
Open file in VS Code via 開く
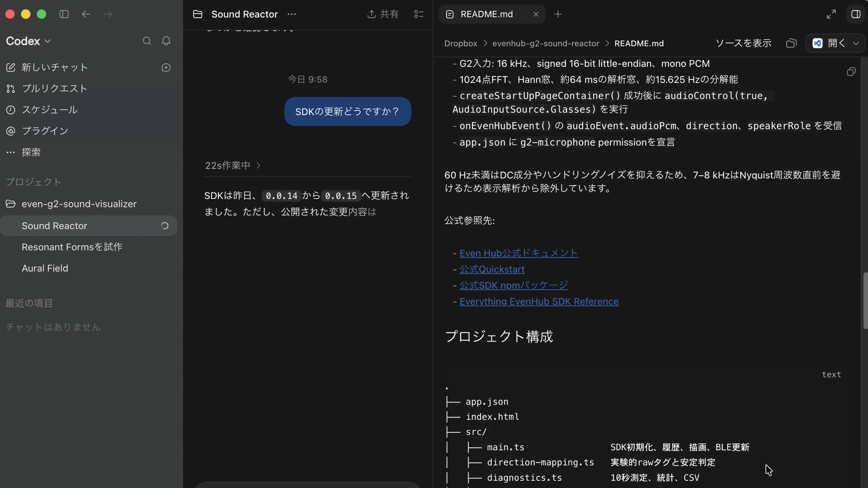point(829,43)
